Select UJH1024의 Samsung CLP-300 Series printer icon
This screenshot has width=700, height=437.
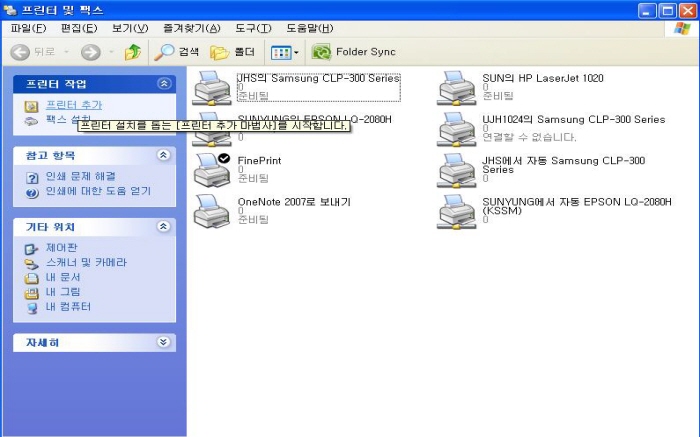tap(456, 129)
